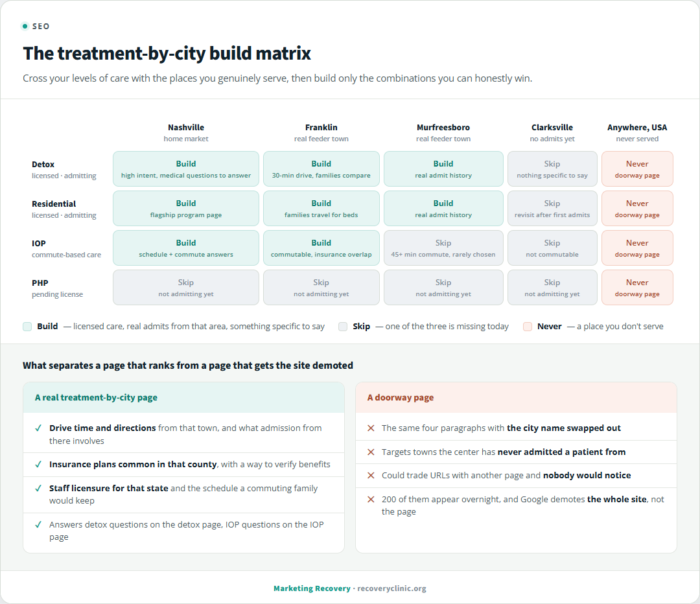
Task: Click checkmark beside 'Staff licensure for that state'
Action: coord(38,489)
